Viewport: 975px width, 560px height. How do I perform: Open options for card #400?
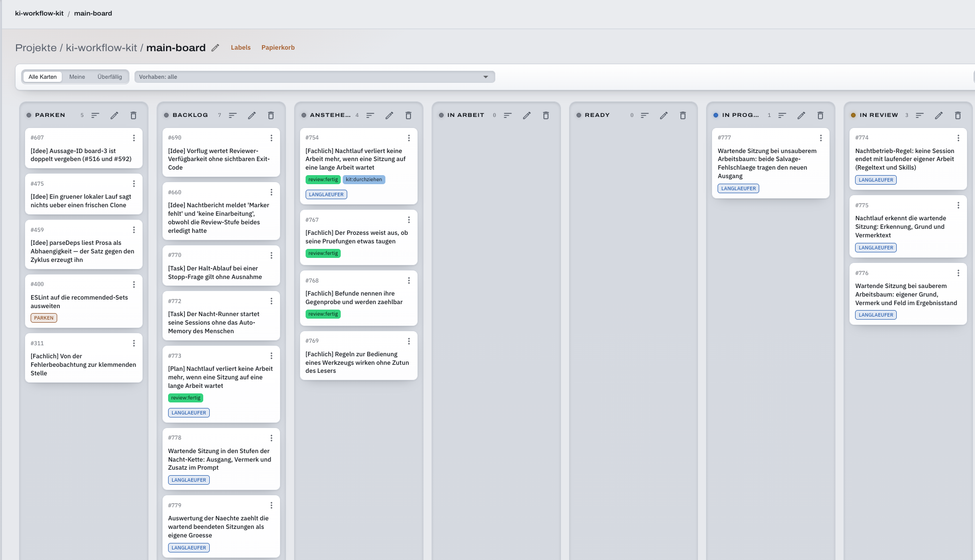pos(134,285)
